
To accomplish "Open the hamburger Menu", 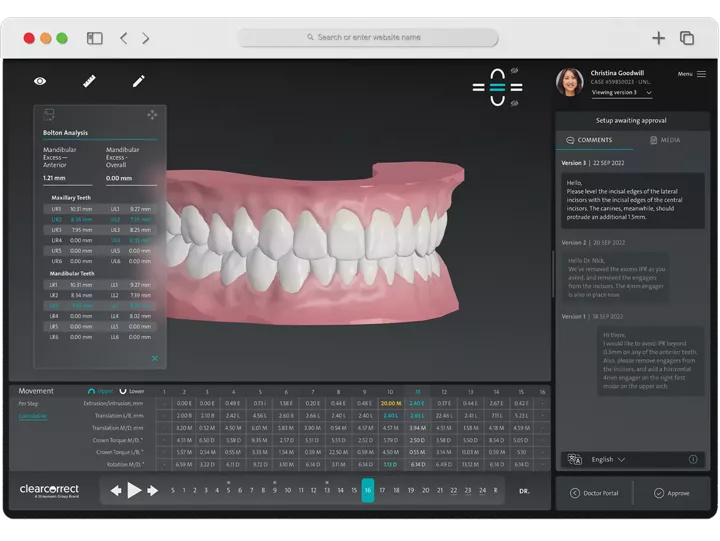I will click(692, 74).
